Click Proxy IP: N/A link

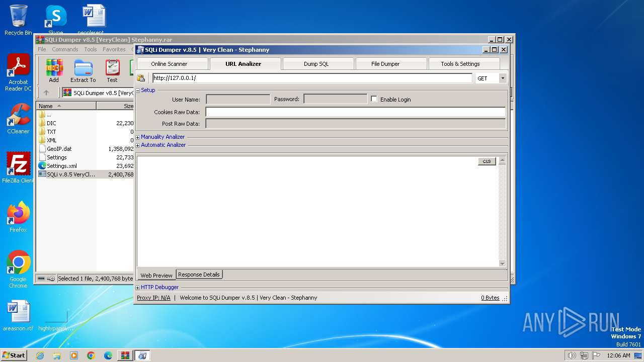[153, 298]
